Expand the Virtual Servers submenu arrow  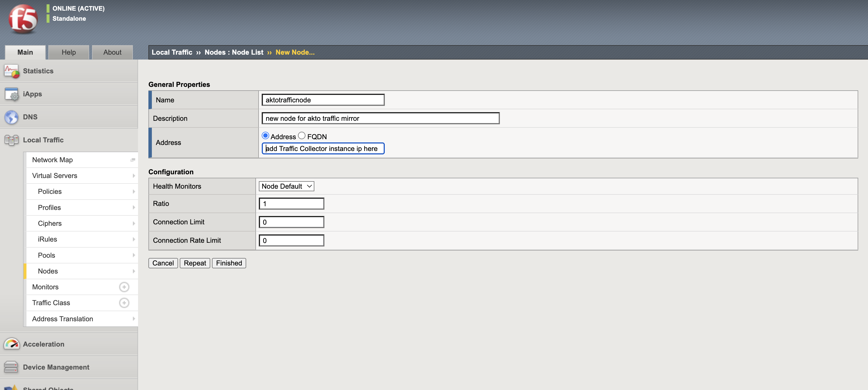pyautogui.click(x=133, y=176)
